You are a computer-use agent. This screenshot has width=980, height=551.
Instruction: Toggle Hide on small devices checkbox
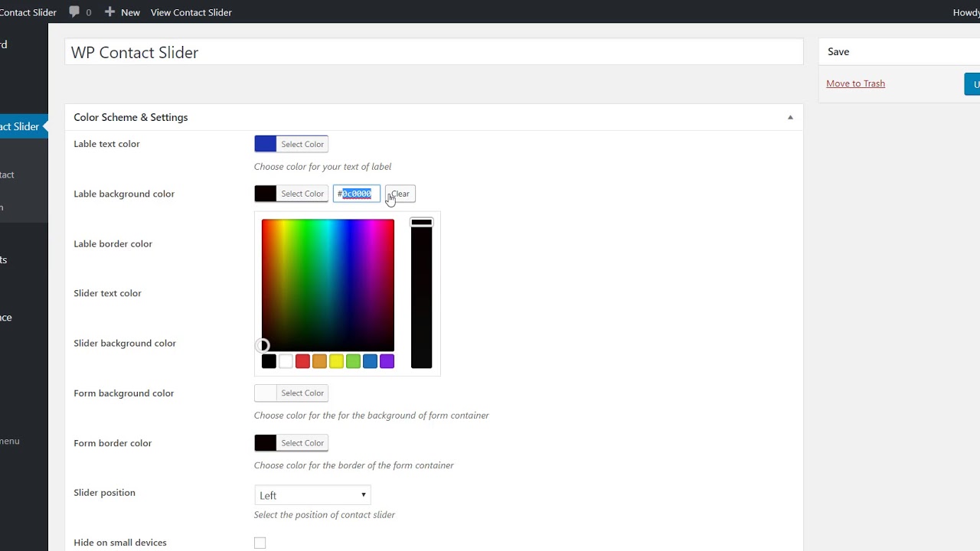tap(260, 543)
